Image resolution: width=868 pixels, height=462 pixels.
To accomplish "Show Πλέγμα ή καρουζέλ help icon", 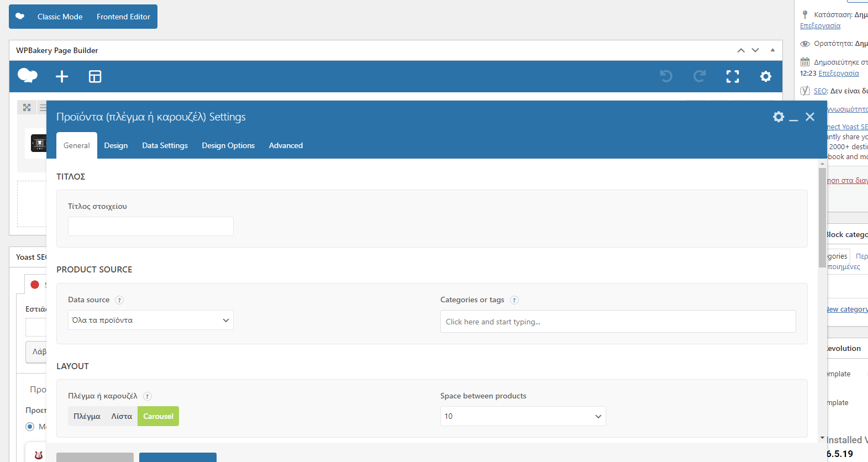I will coord(148,396).
